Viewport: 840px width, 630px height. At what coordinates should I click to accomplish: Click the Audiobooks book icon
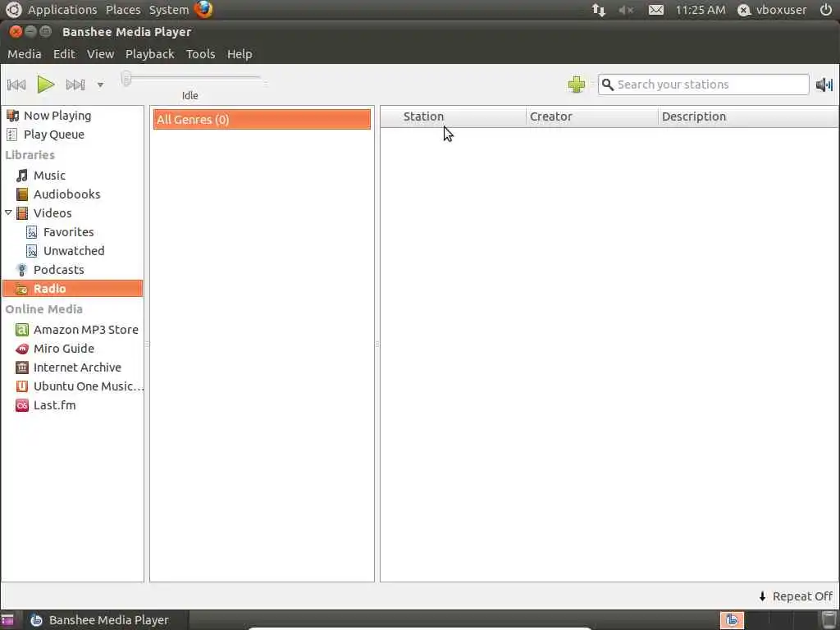[x=22, y=194]
